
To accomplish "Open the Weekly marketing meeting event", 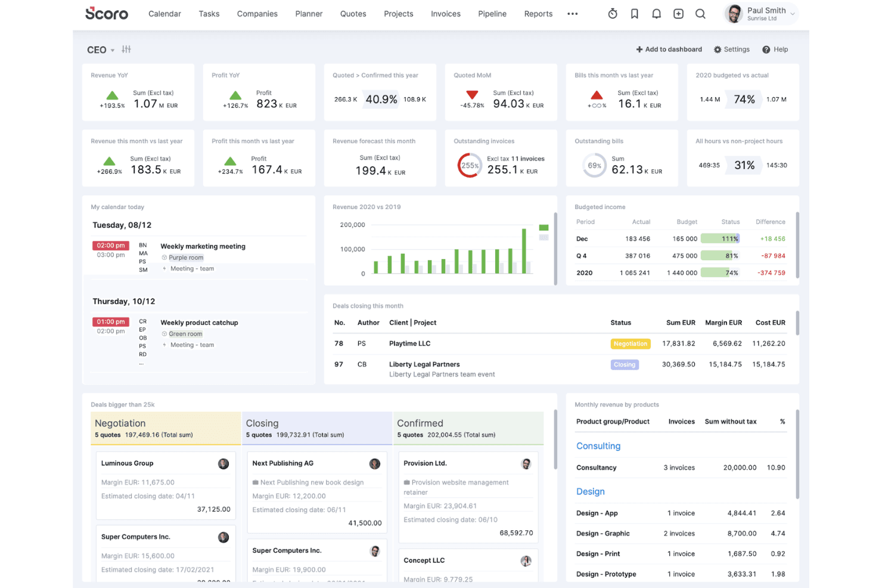I will pyautogui.click(x=203, y=247).
